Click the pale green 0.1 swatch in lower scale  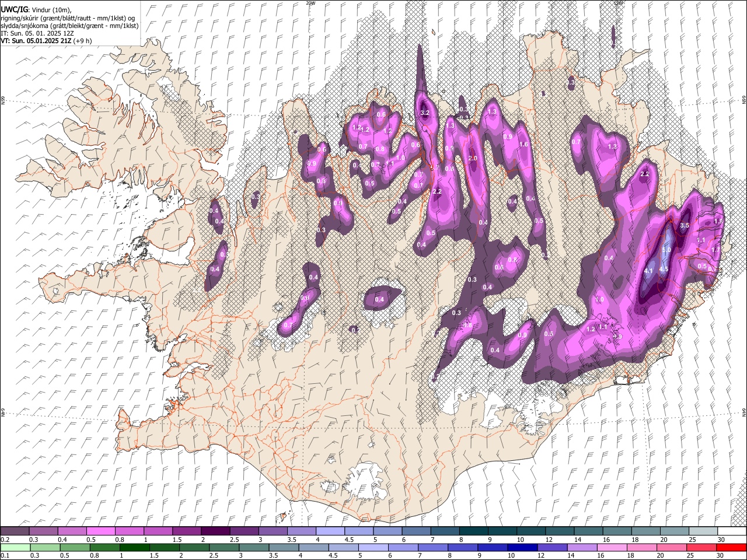tap(15, 548)
